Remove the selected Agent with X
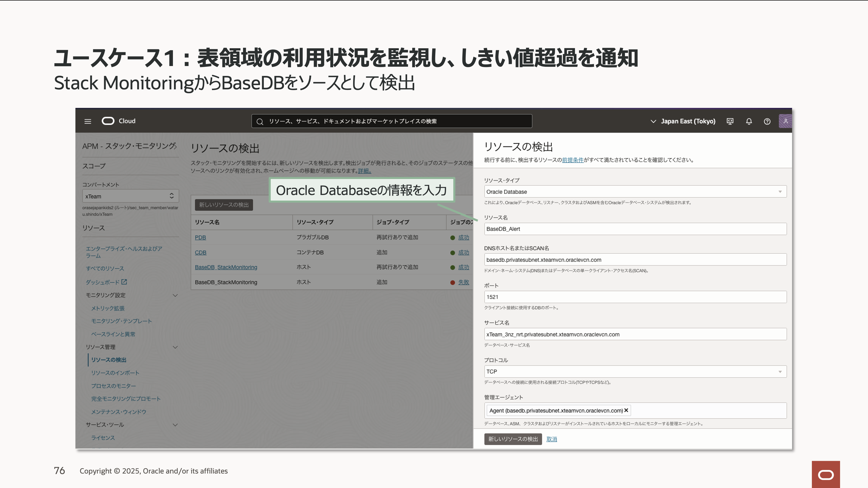868x488 pixels. (626, 410)
